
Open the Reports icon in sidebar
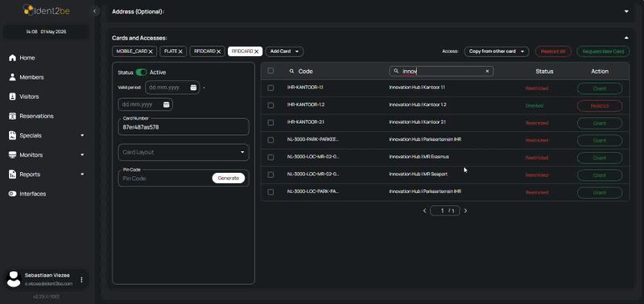click(x=12, y=175)
